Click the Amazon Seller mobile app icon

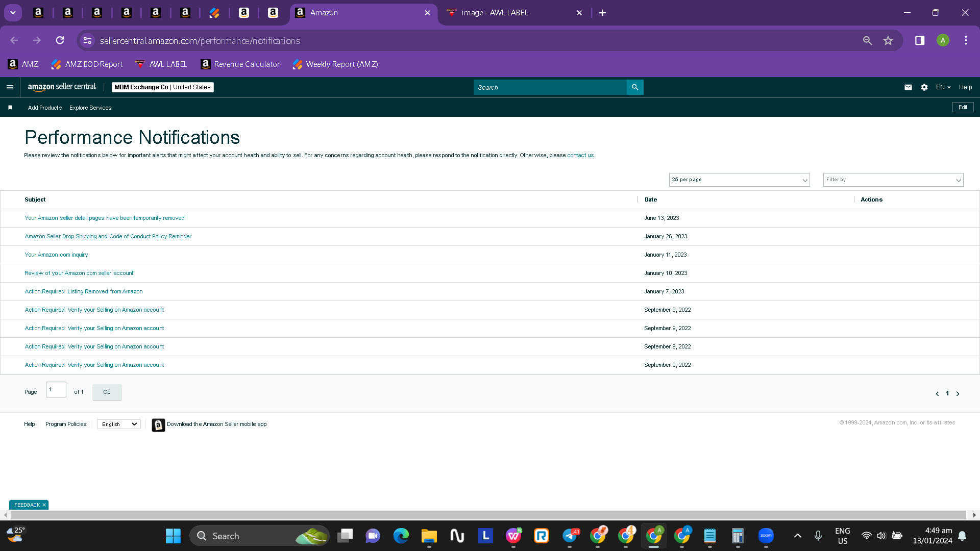158,424
